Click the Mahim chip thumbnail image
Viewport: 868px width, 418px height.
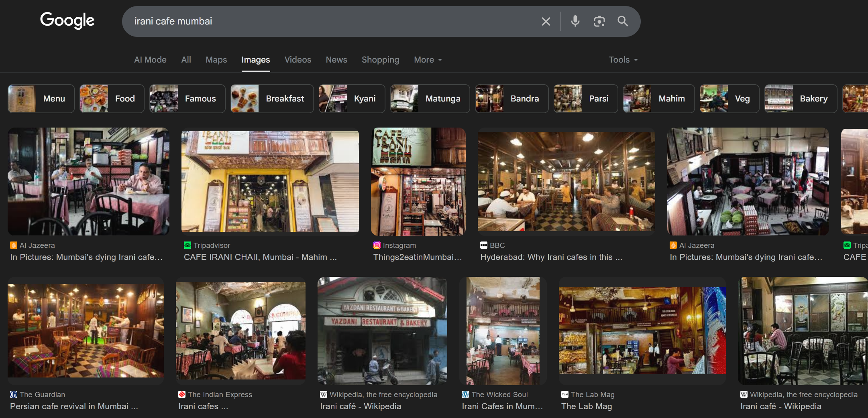tap(638, 99)
